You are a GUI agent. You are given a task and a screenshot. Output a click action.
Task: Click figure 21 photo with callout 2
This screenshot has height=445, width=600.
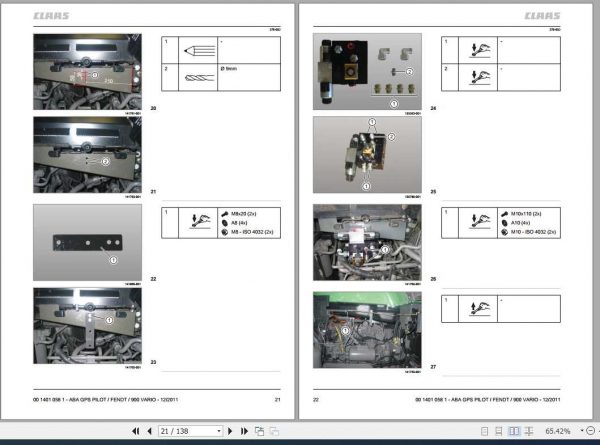pyautogui.click(x=87, y=155)
